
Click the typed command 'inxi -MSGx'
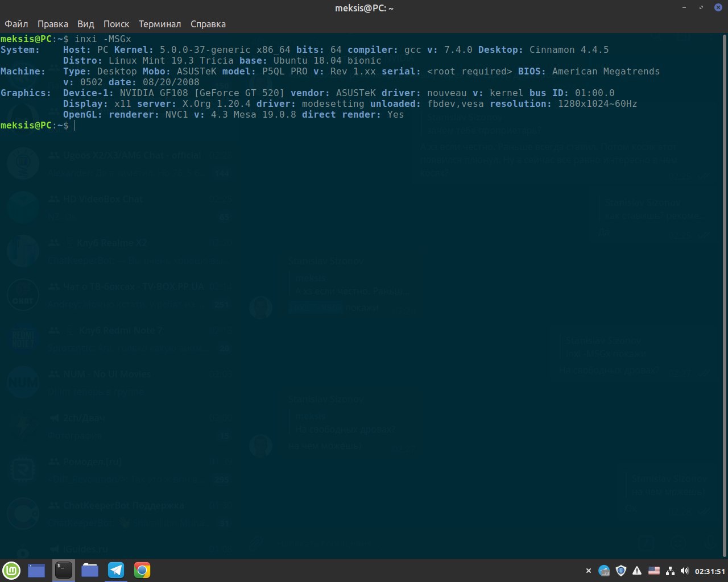pos(103,39)
